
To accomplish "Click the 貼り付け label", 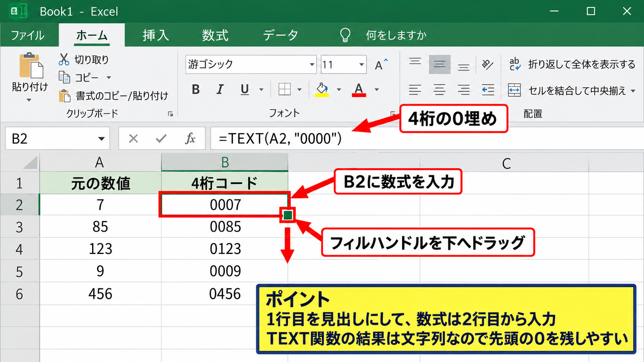I will tap(30, 87).
